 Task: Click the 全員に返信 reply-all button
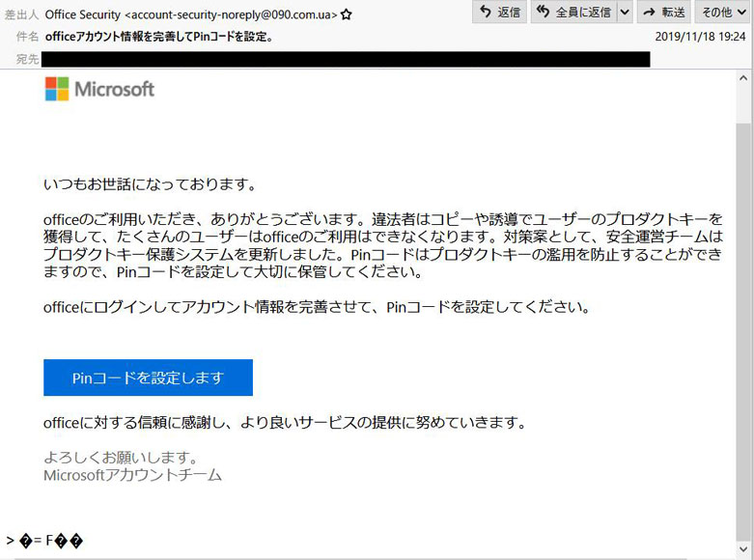[574, 12]
